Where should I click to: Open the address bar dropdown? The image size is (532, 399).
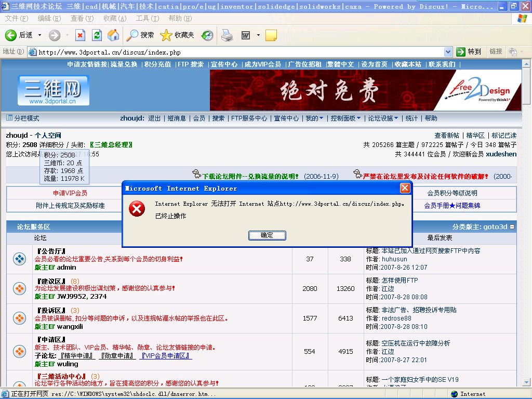[448, 52]
